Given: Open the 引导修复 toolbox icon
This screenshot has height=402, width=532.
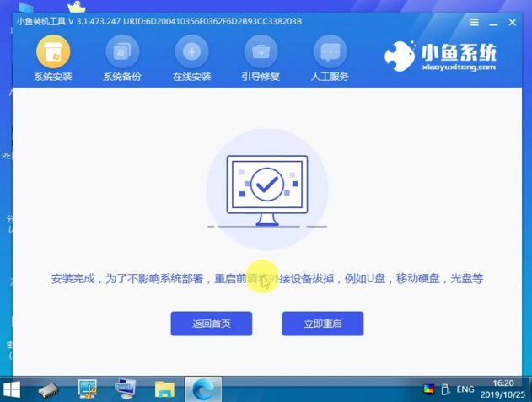Looking at the screenshot, I should pos(261,51).
